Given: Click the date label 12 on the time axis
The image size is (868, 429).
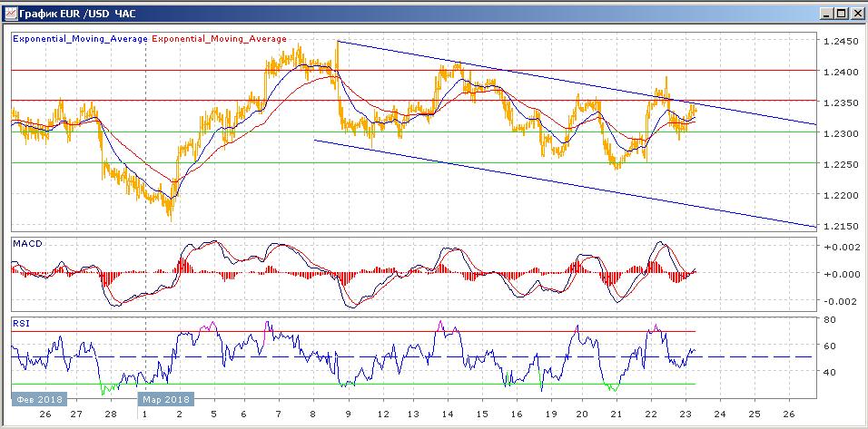Looking at the screenshot, I should coord(382,414).
